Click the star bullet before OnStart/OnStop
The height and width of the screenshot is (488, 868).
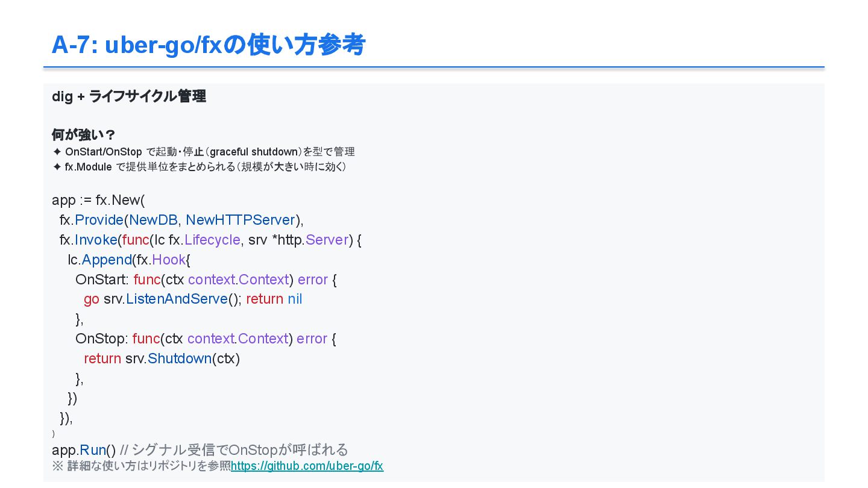pos(57,152)
